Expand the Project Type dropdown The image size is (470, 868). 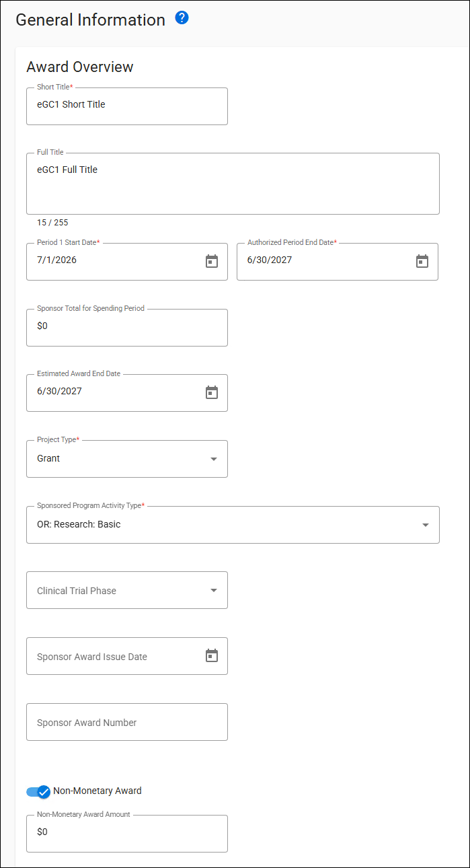click(214, 459)
